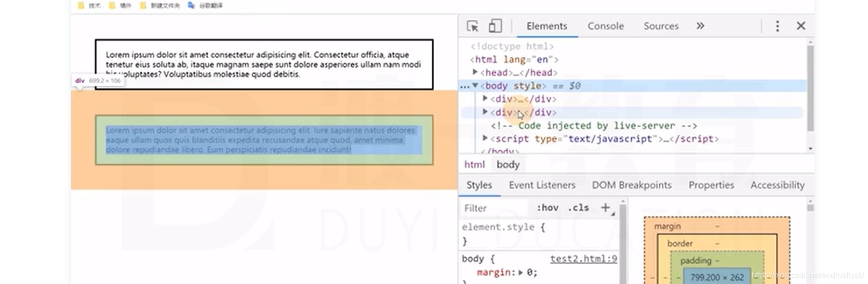
Task: Click the content size 799.200 × 262 box
Action: pyautogui.click(x=717, y=277)
